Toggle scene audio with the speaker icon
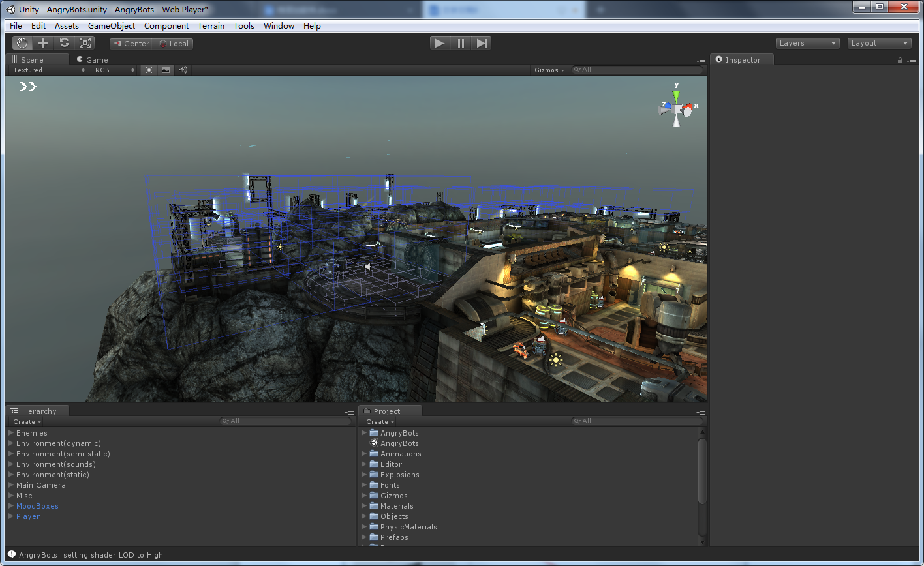Image resolution: width=924 pixels, height=566 pixels. click(182, 70)
